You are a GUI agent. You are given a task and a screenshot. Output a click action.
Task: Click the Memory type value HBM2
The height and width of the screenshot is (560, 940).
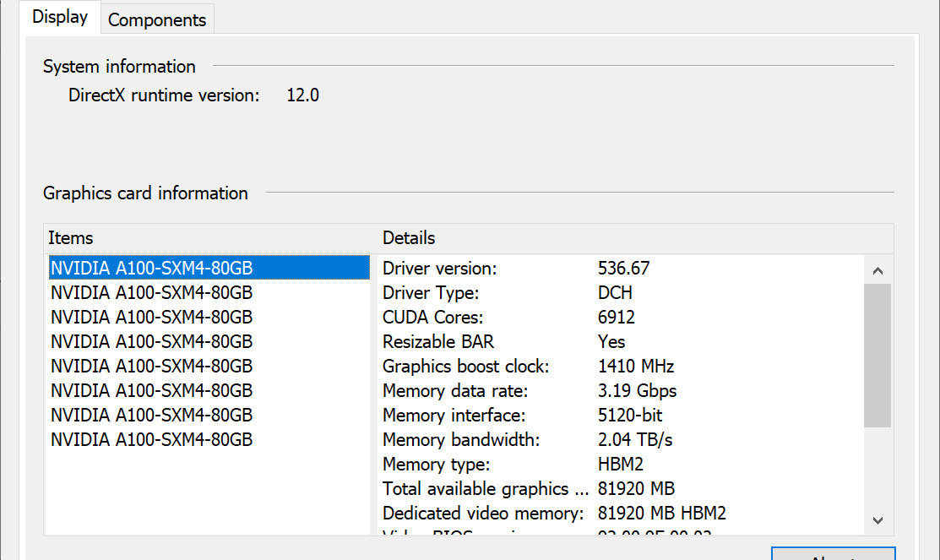coord(621,465)
